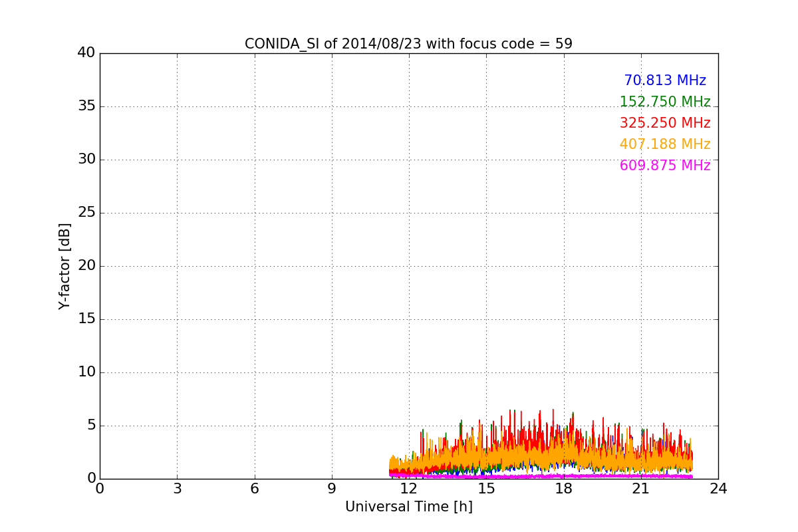Click x-axis tick label '18'
Viewport: 798px width, 532px height.
563,489
